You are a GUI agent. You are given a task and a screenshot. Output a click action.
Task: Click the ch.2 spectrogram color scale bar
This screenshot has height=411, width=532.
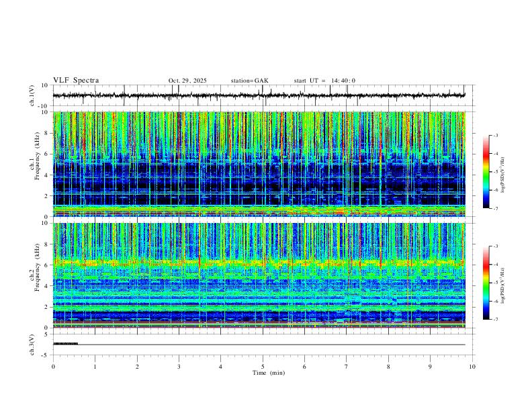(x=486, y=283)
